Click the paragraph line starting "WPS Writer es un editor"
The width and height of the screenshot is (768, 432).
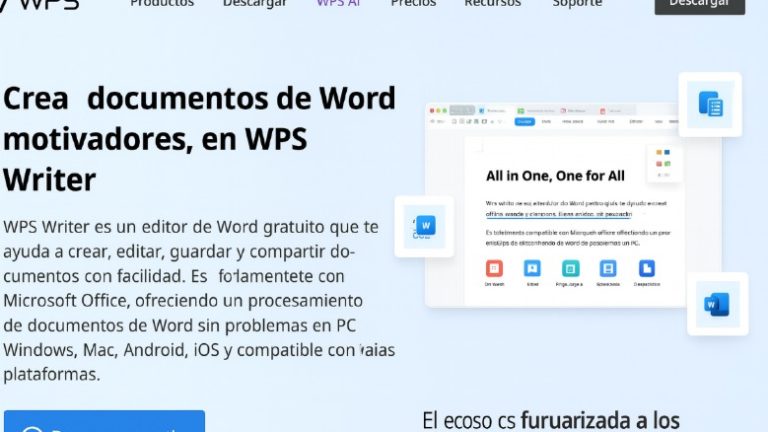[x=191, y=227]
